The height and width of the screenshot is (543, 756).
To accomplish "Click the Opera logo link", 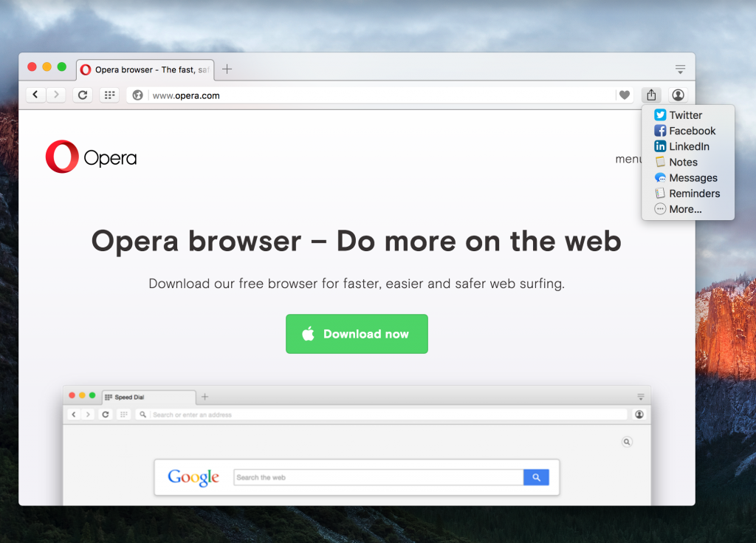I will tap(90, 157).
